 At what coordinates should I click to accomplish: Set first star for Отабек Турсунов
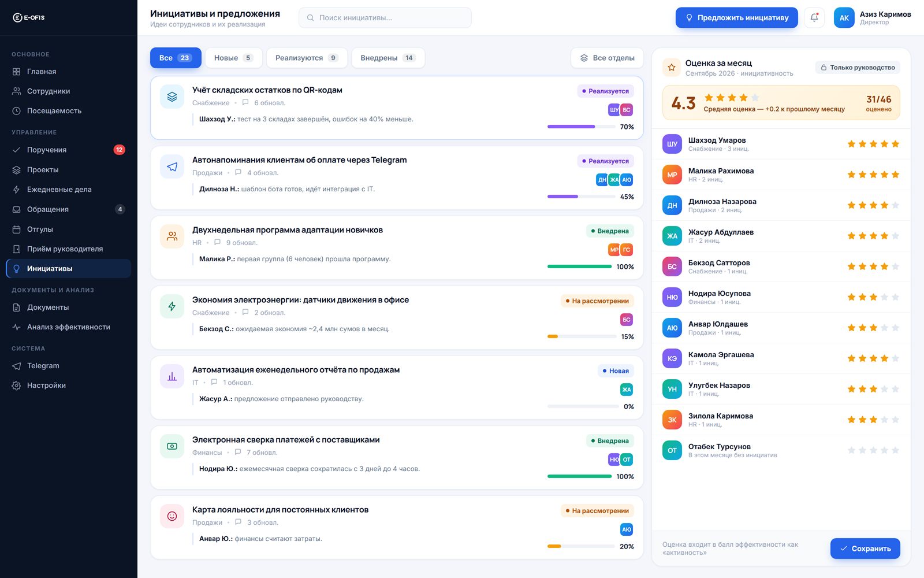[851, 450]
